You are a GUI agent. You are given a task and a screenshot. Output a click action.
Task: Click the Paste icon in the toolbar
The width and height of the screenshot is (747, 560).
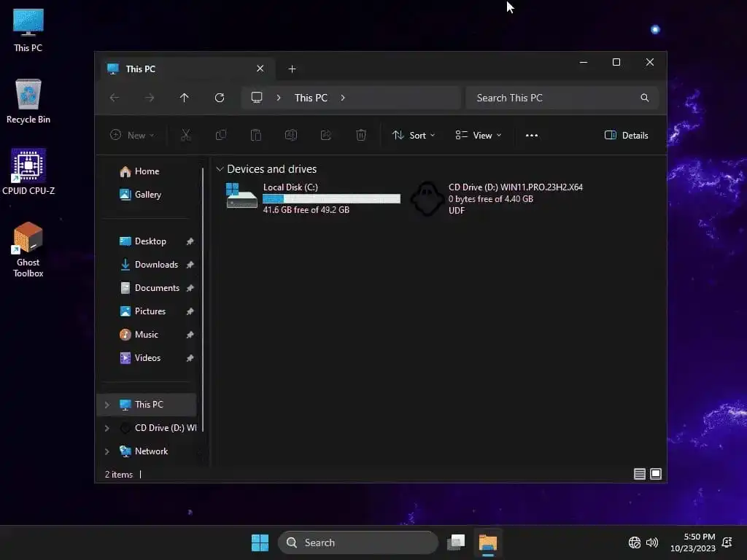[x=255, y=135]
